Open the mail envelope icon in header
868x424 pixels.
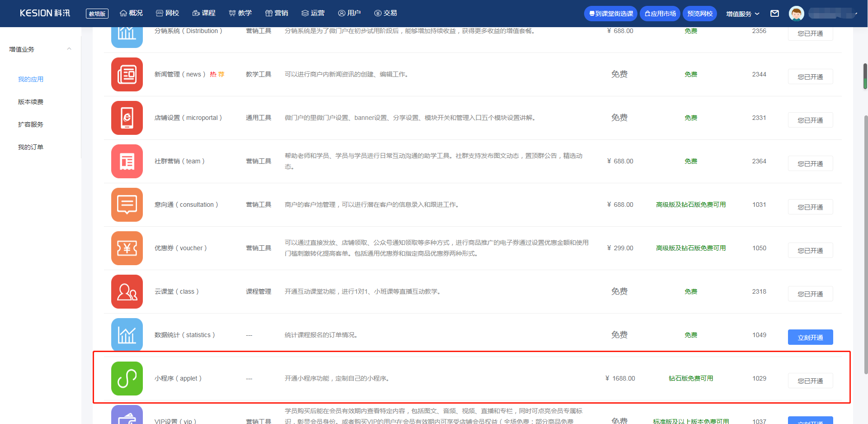tap(774, 14)
